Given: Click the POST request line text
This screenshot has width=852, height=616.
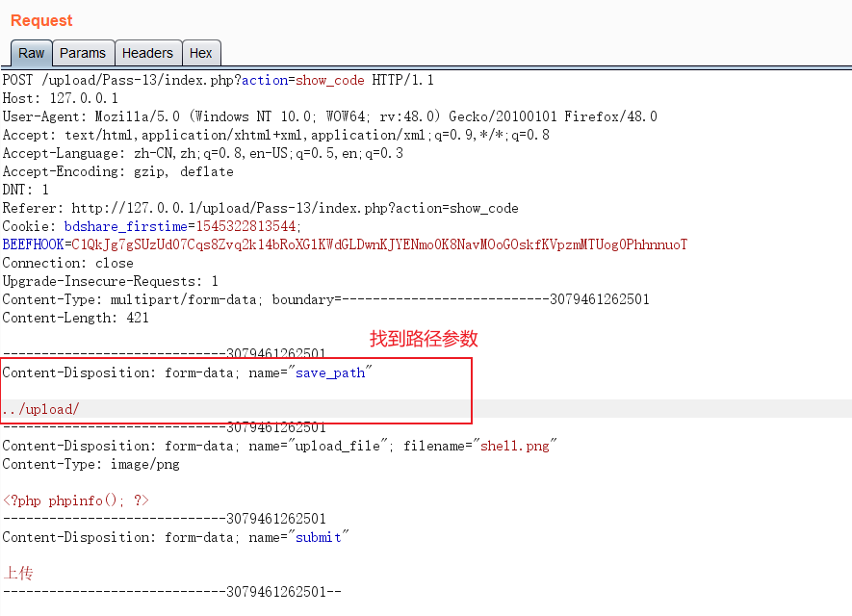Looking at the screenshot, I should click(x=218, y=81).
